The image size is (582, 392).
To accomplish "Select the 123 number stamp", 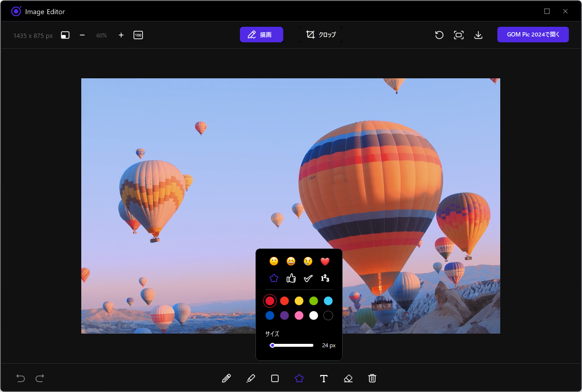I will click(325, 278).
